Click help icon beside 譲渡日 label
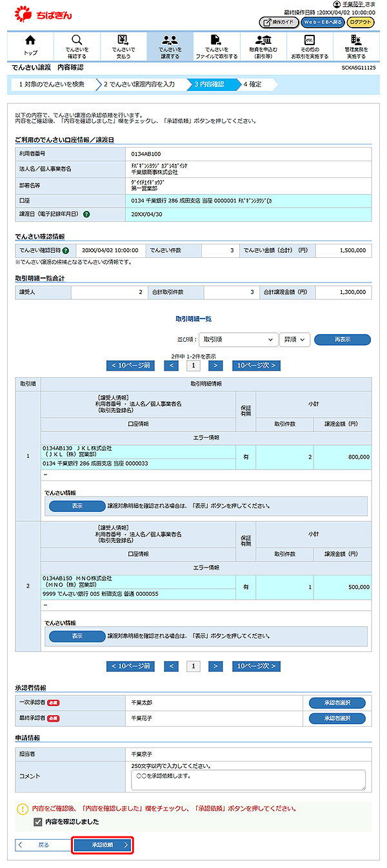Image resolution: width=387 pixels, height=868 pixels. [x=86, y=214]
